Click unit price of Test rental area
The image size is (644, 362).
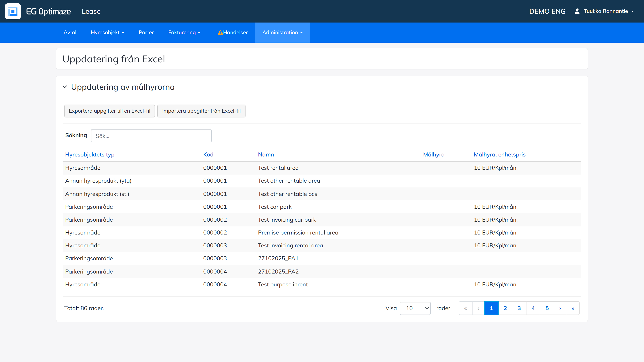coord(496,168)
